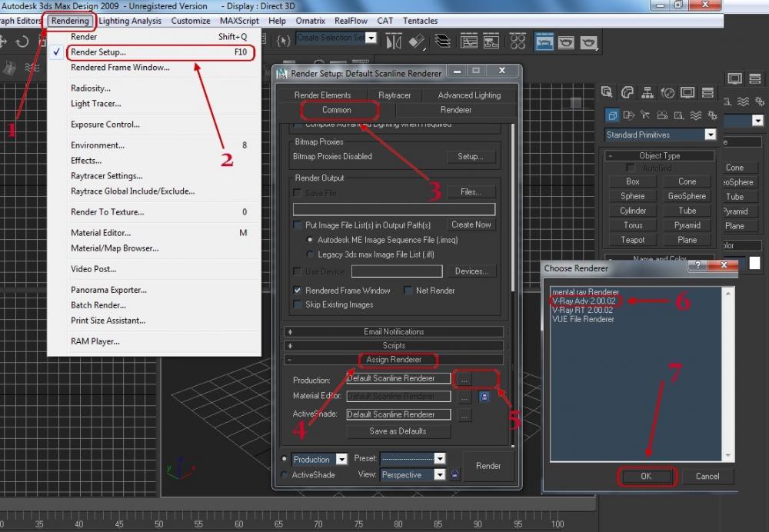This screenshot has height=532, width=769.
Task: Click OK in the Choose Renderer dialog
Action: 646,476
